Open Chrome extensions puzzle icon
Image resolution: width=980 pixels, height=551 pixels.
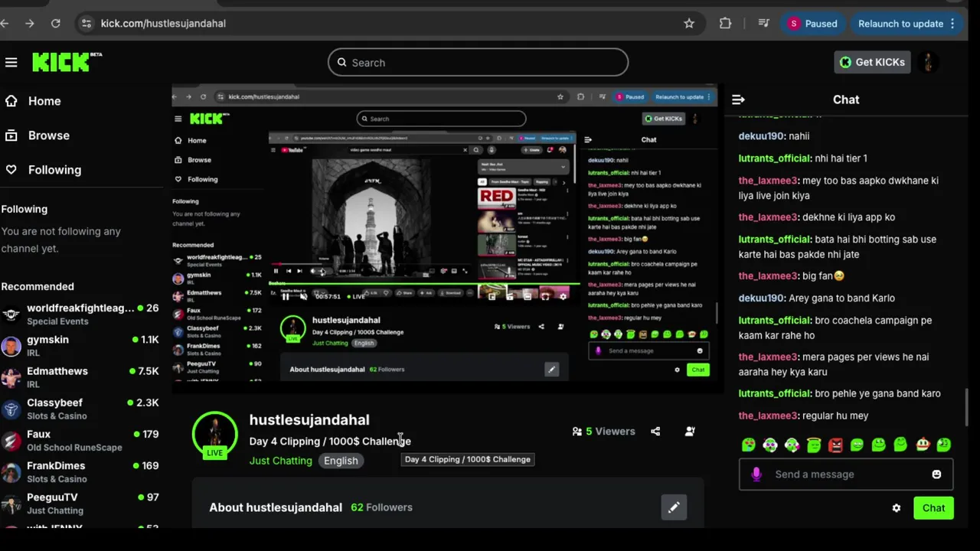click(x=725, y=24)
